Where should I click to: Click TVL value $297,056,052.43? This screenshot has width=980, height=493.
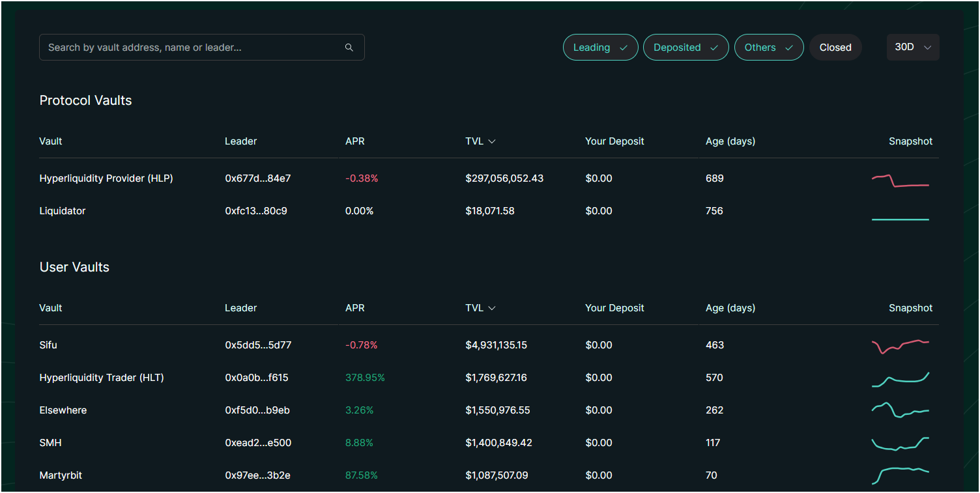click(x=504, y=178)
